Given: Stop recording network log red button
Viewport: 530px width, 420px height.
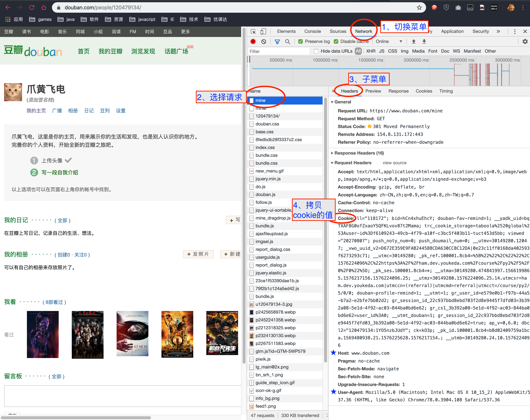Looking at the screenshot, I should tap(253, 41).
